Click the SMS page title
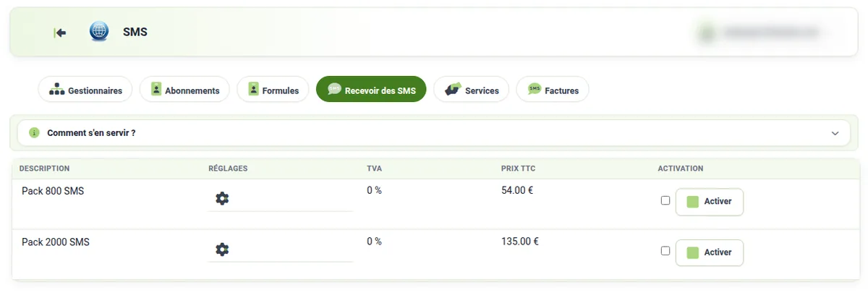 [135, 32]
